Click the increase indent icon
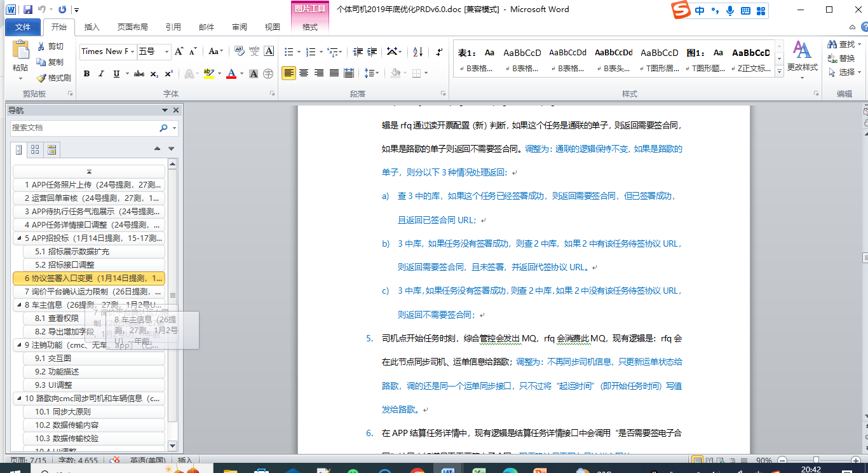This screenshot has height=473, width=868. [x=373, y=51]
